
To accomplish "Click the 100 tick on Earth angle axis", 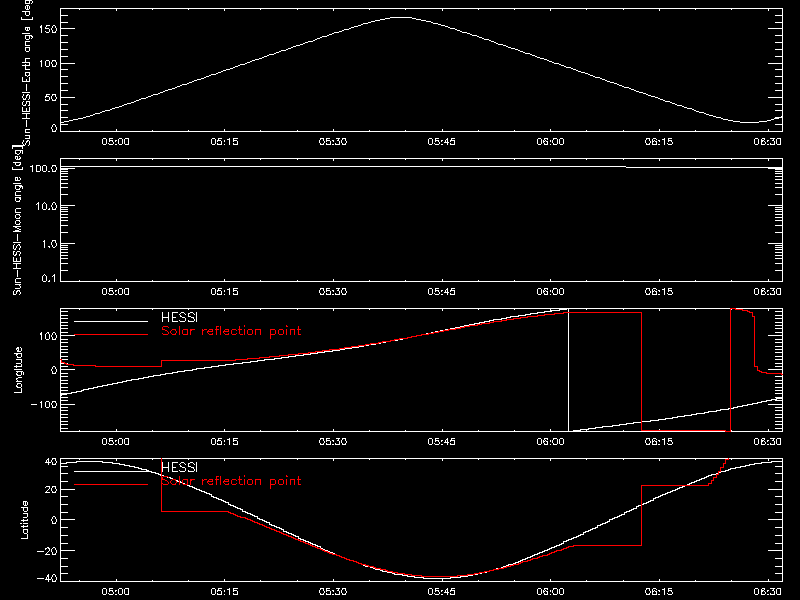I will (x=47, y=63).
